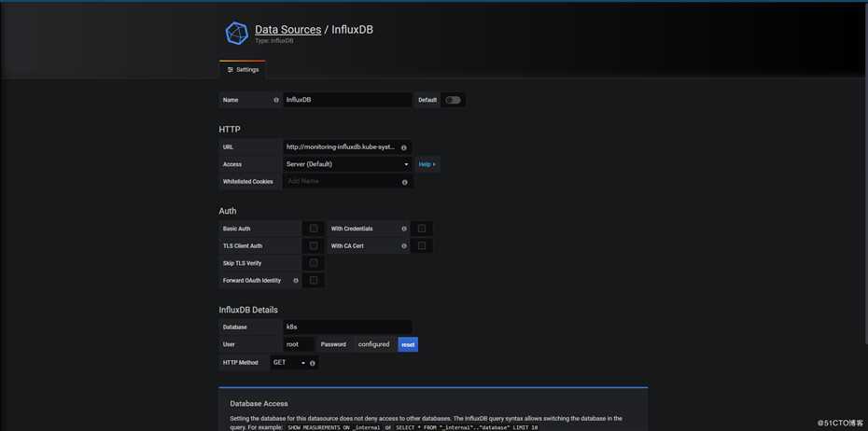Switch to the Settings tab

click(x=243, y=70)
